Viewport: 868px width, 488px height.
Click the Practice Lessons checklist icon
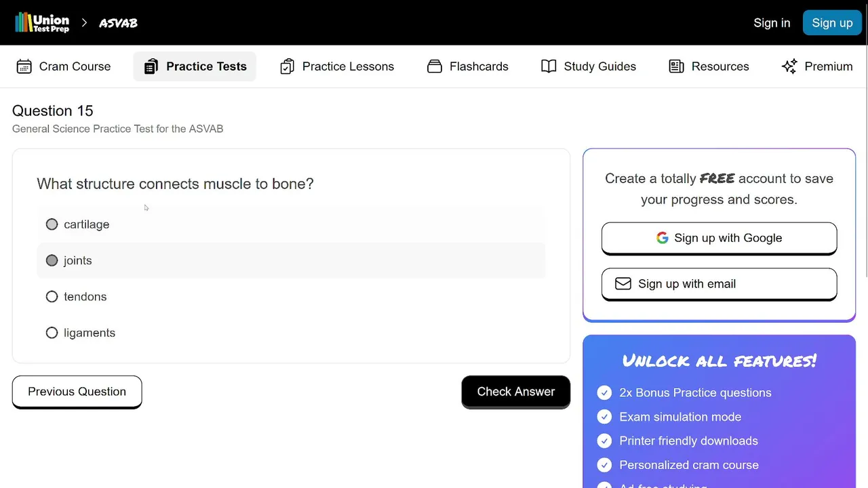point(288,66)
